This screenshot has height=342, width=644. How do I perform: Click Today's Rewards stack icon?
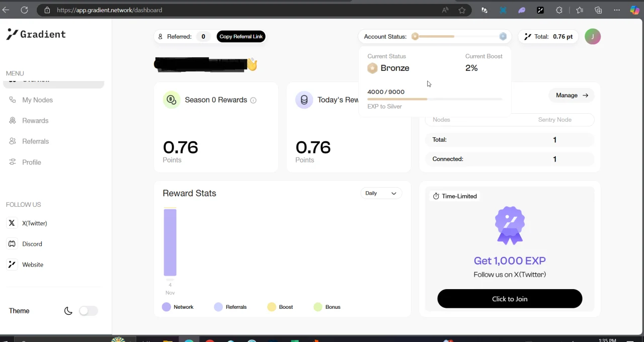[304, 100]
